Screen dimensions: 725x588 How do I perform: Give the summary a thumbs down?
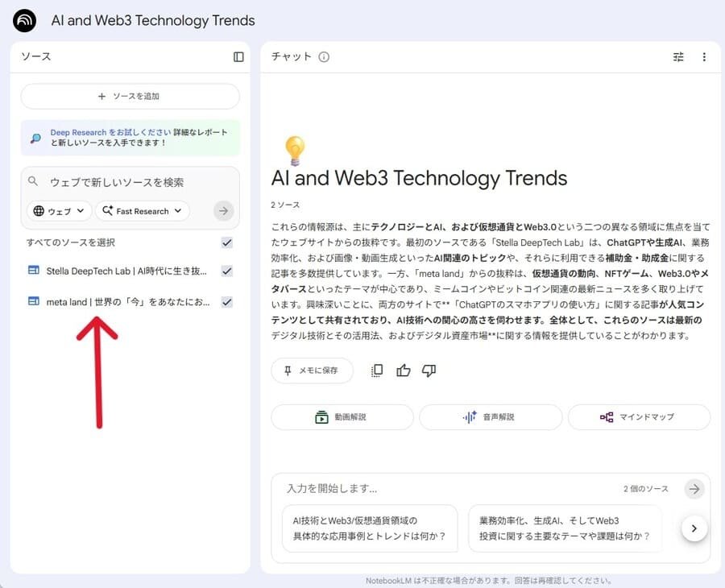pyautogui.click(x=429, y=370)
